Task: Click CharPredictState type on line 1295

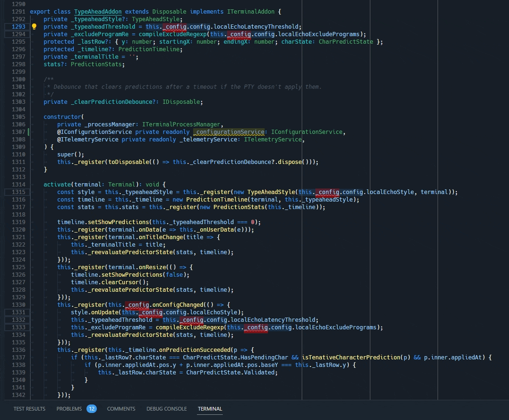Action: [346, 41]
